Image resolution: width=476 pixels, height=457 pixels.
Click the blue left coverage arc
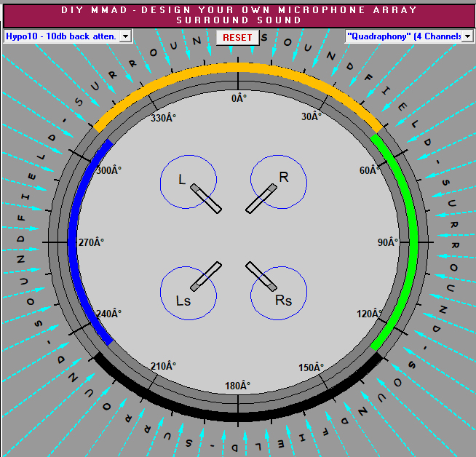pos(73,240)
